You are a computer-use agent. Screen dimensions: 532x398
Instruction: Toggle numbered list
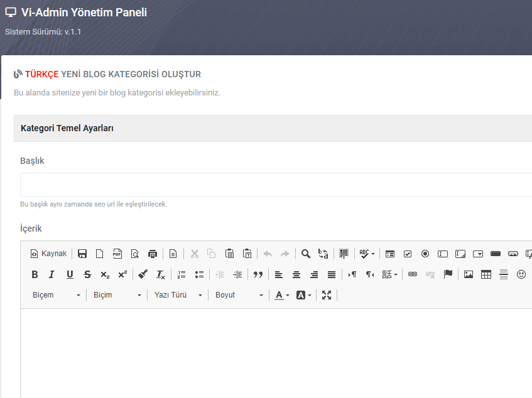tap(182, 274)
